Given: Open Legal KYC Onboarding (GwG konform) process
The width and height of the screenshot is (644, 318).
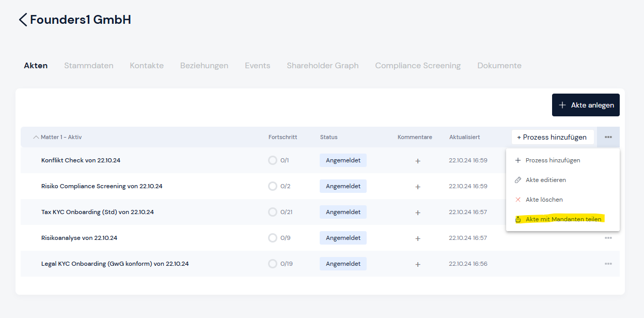Looking at the screenshot, I should point(115,264).
